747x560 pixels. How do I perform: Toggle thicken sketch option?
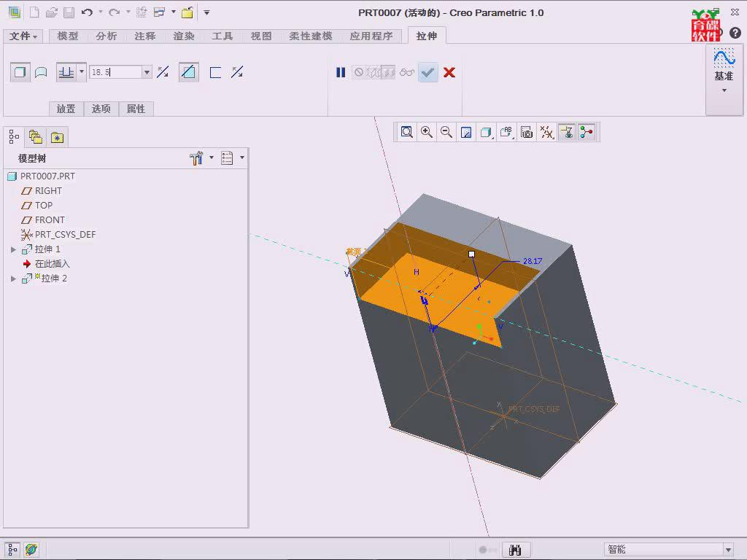215,72
